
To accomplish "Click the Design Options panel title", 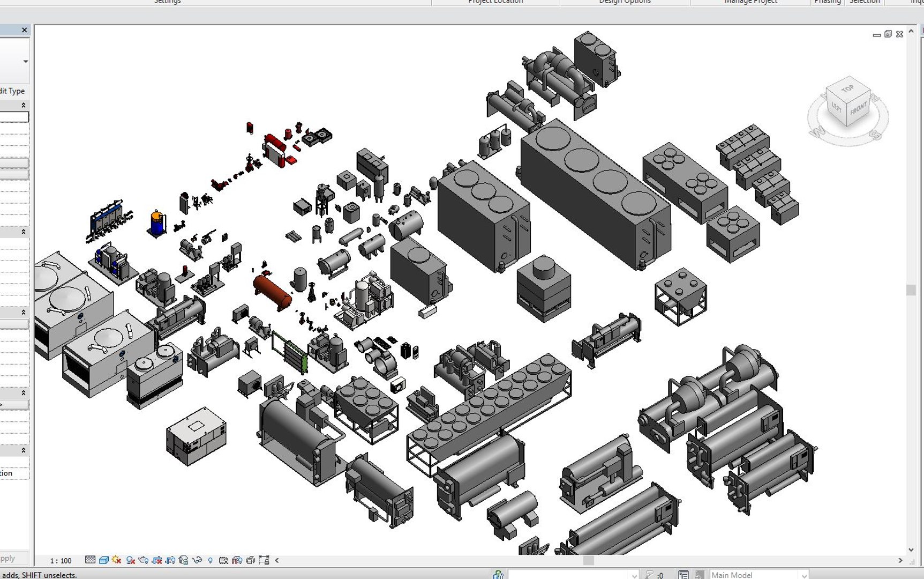I will point(625,2).
